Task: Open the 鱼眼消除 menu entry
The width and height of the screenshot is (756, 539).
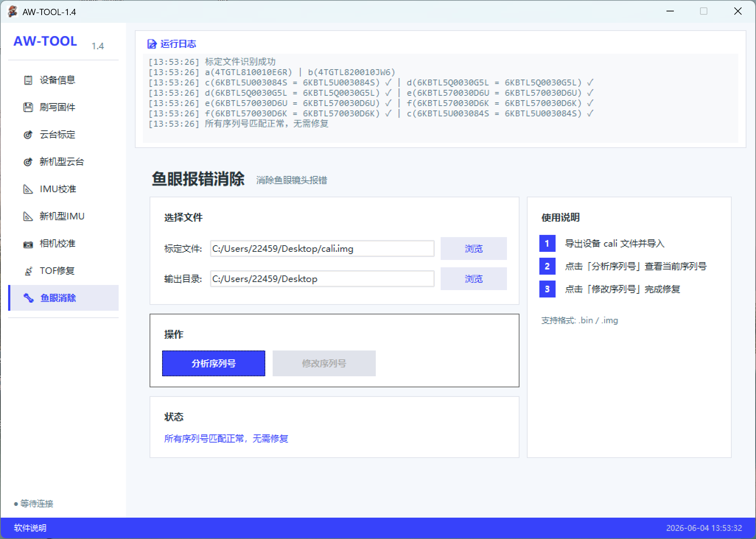Action: click(x=63, y=298)
